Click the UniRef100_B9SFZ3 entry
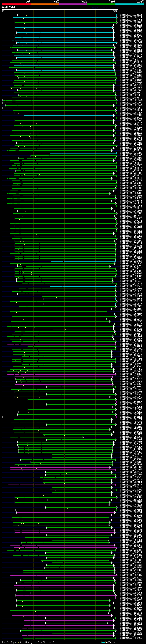 pyautogui.click(x=131, y=77)
